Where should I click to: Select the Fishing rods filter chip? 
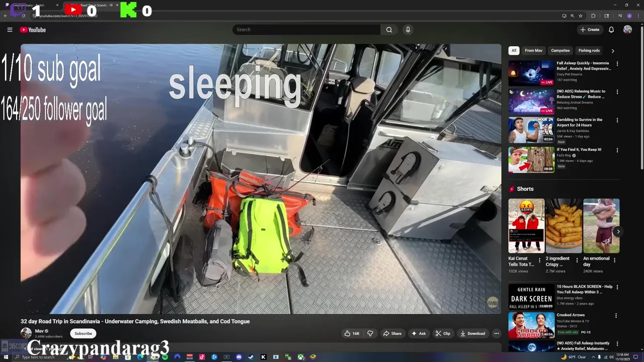pyautogui.click(x=589, y=50)
